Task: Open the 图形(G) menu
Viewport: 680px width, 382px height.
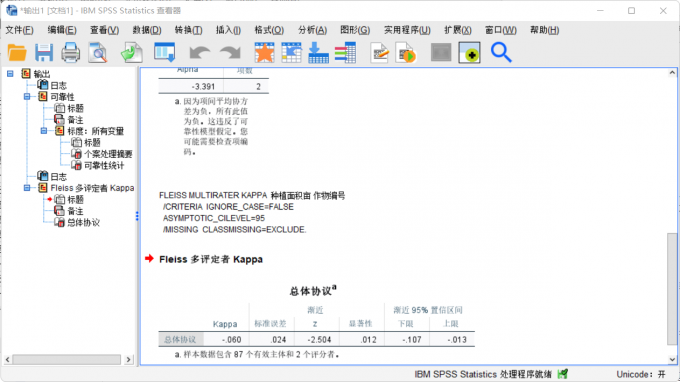Action: click(x=355, y=30)
